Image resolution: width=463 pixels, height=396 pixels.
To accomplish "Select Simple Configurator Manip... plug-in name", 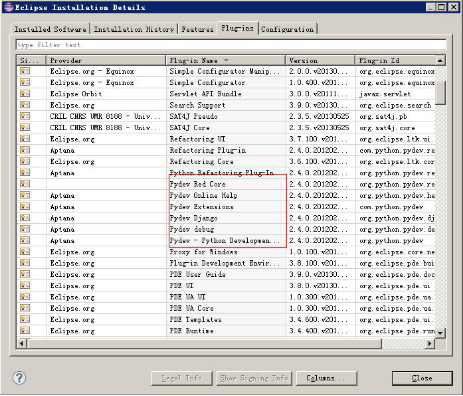I will pos(225,71).
